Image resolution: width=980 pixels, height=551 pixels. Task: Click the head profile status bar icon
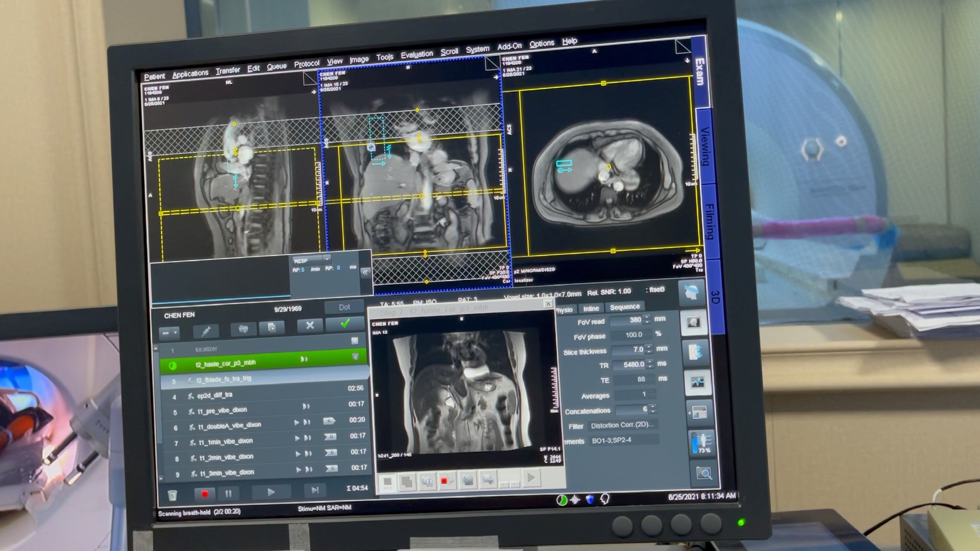605,499
